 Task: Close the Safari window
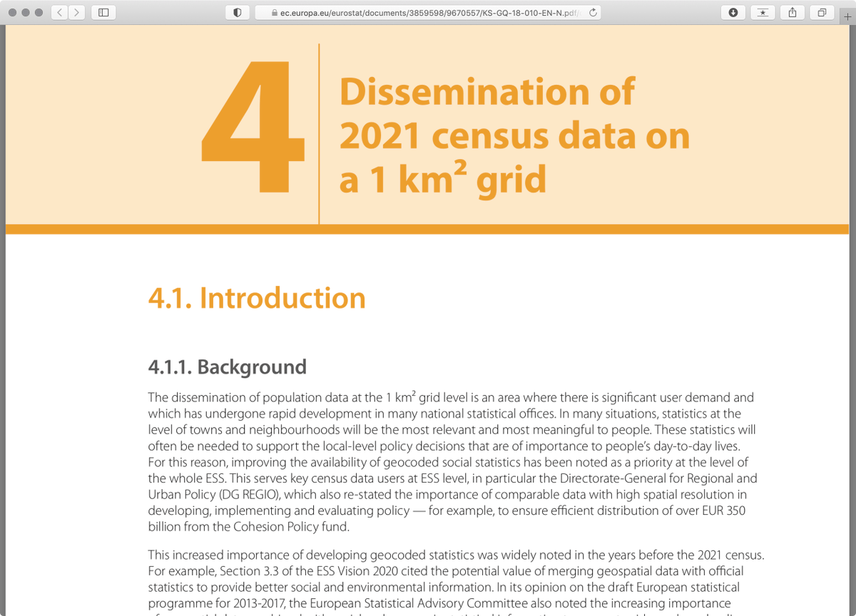13,12
